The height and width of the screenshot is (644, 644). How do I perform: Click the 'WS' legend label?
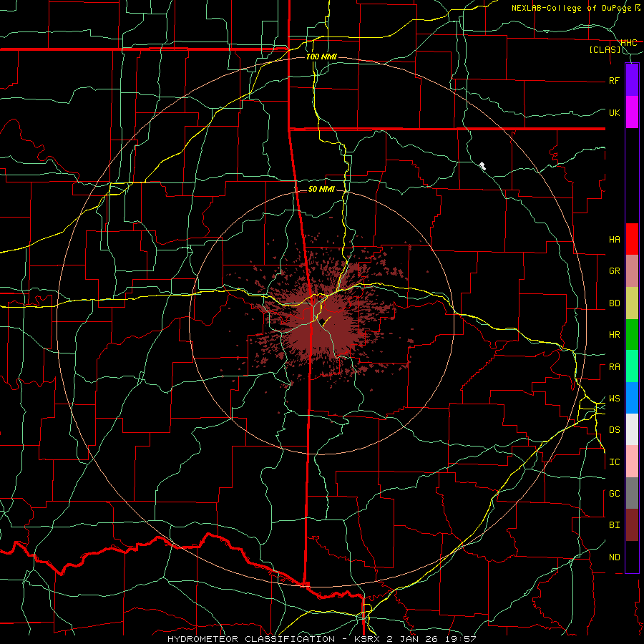[x=614, y=399]
